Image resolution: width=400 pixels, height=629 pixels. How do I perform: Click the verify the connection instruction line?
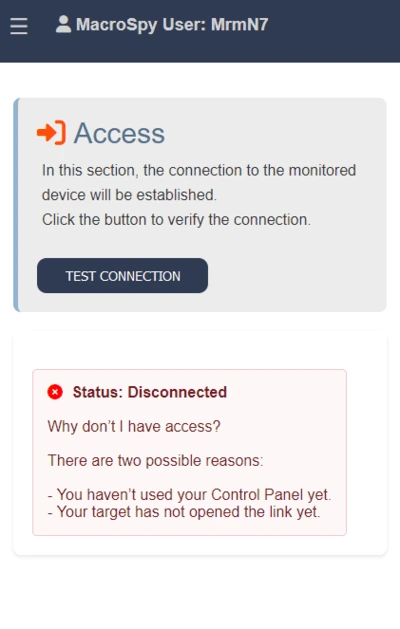point(177,220)
